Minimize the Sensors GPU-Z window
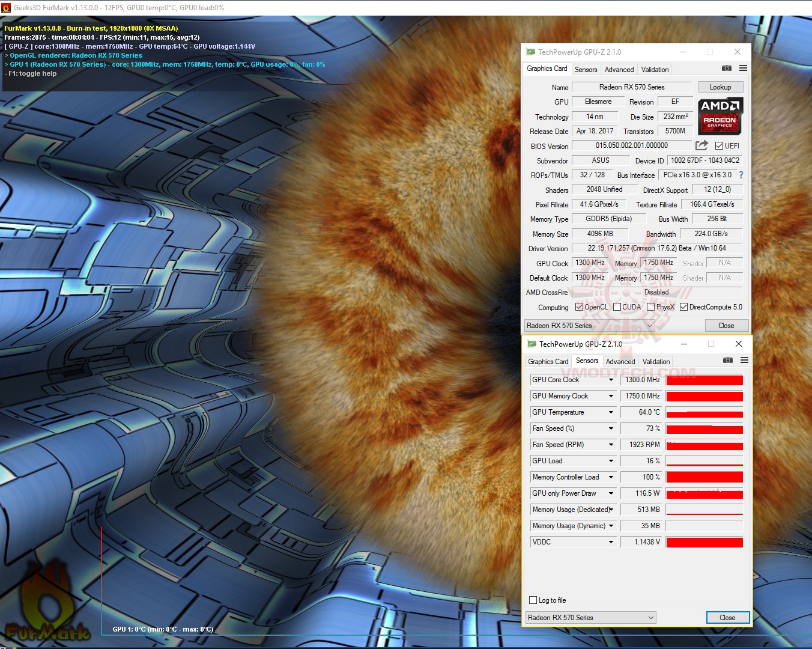Viewport: 812px width, 649px height. click(x=684, y=344)
